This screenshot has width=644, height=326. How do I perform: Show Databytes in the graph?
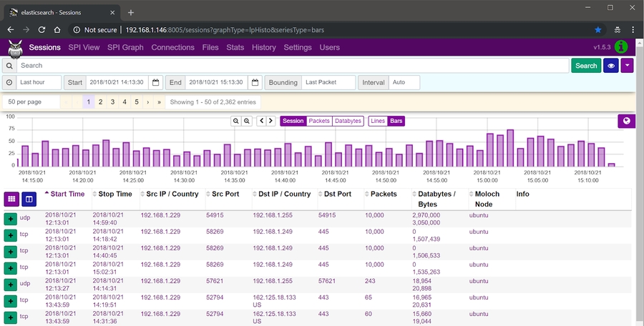(x=348, y=121)
